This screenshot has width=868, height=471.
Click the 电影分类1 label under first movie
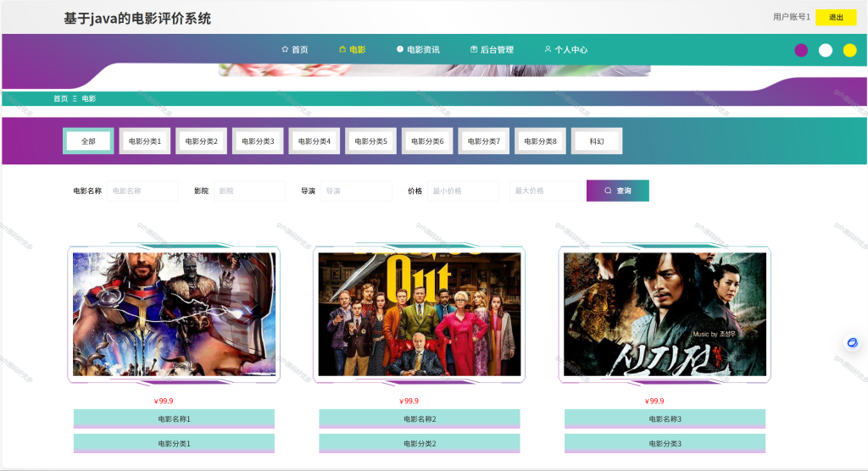[175, 443]
